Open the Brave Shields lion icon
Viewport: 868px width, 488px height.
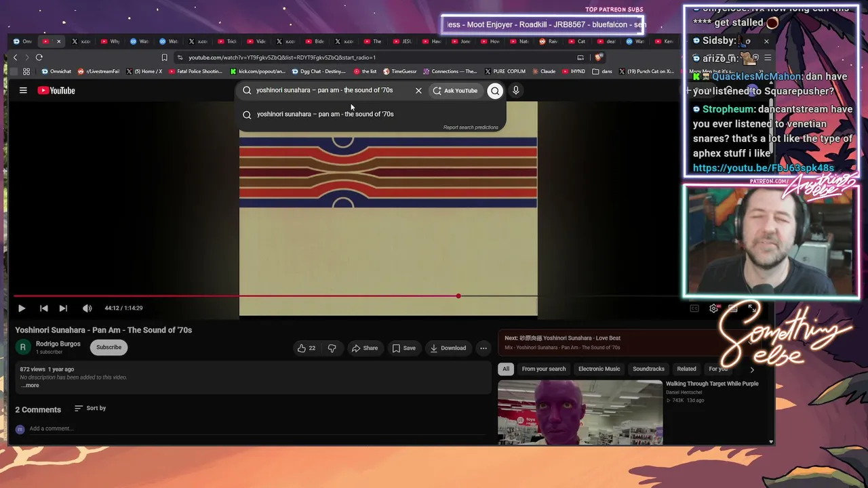(x=598, y=58)
